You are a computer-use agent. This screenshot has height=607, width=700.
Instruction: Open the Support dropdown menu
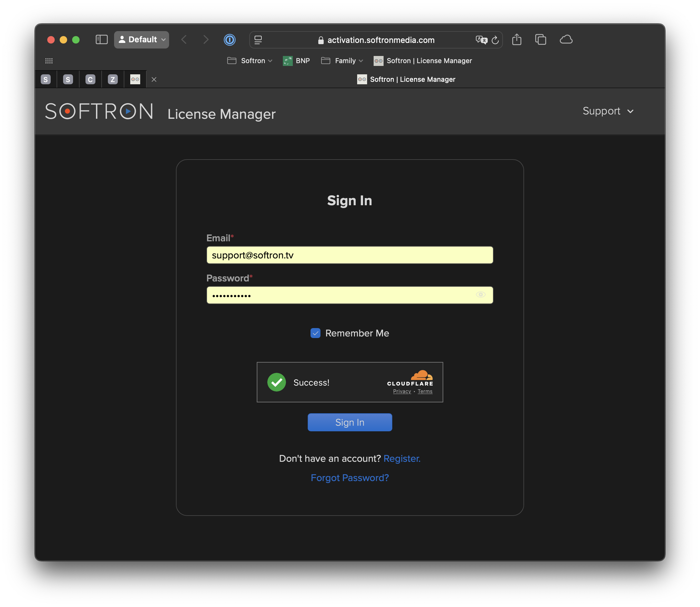[608, 111]
